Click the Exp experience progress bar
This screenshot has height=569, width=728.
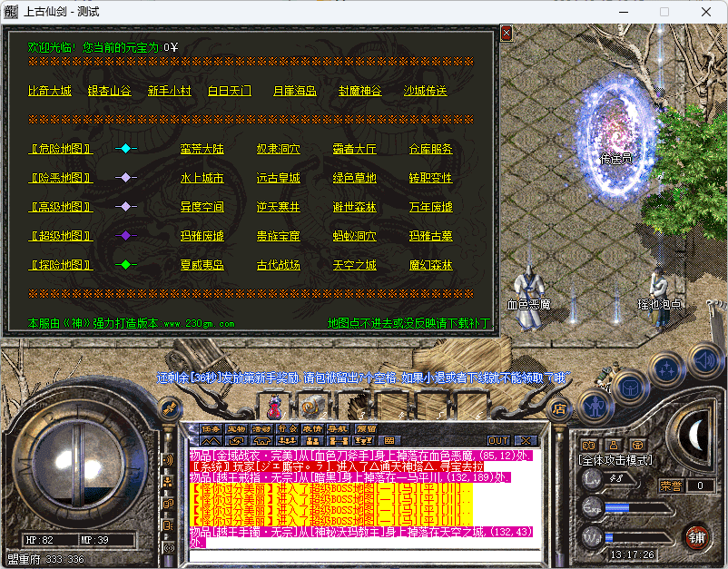coord(638,507)
